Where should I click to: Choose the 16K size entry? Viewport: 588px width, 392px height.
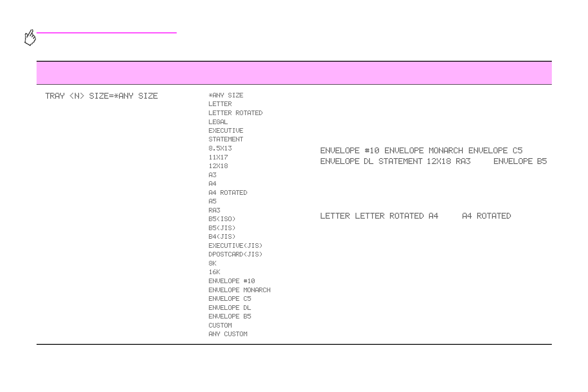click(x=214, y=272)
